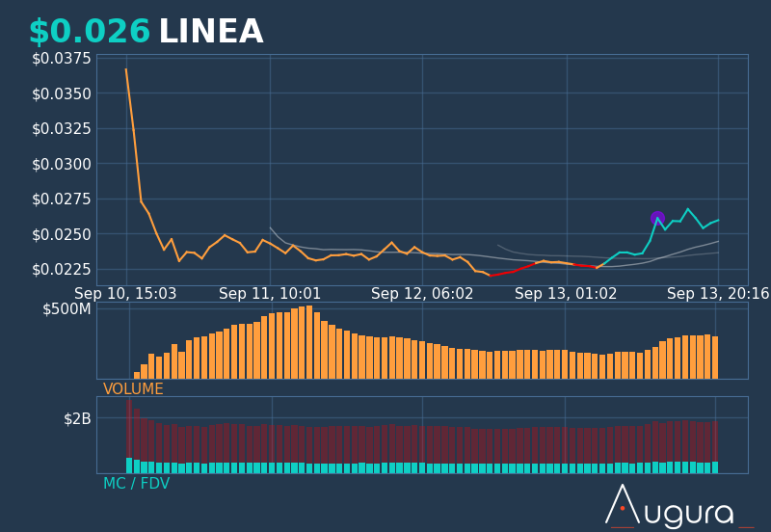Click the $0.0225 y-axis label
Viewport: 771px width, 532px height.
click(x=62, y=270)
